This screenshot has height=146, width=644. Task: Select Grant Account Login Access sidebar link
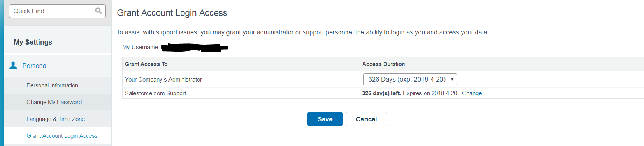[x=62, y=136]
